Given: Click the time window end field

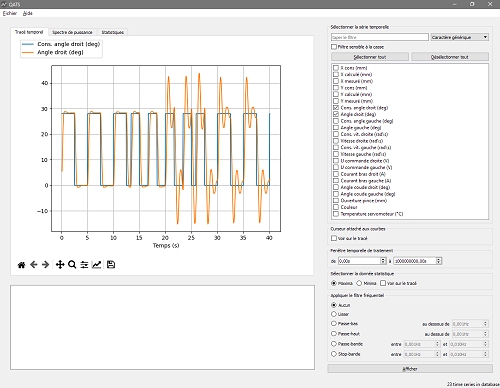Looking at the screenshot, I should pyautogui.click(x=415, y=261).
